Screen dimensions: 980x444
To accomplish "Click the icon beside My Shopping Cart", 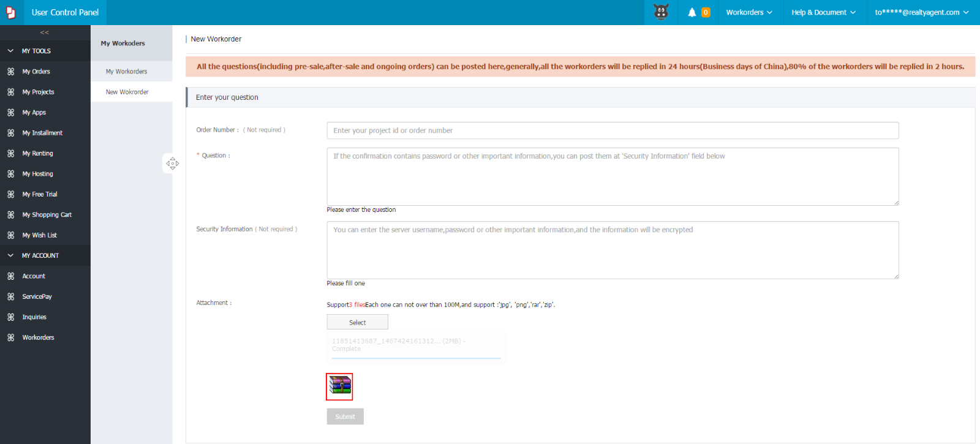I will 11,215.
